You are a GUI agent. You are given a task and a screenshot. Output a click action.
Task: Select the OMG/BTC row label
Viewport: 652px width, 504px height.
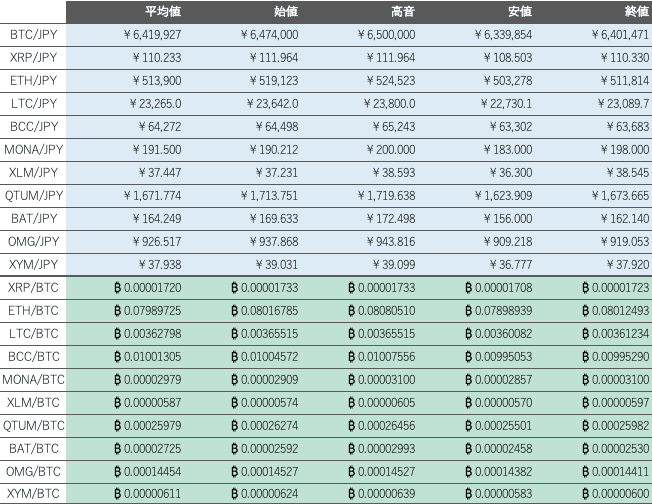tap(33, 472)
